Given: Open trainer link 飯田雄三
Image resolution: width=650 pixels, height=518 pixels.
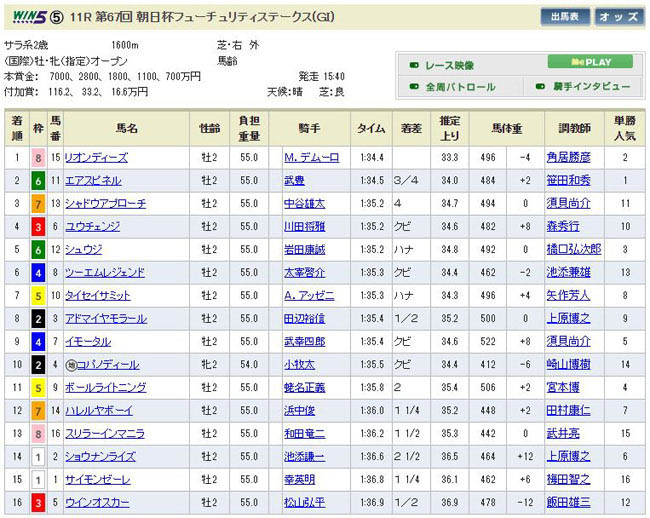Looking at the screenshot, I should 595,503.
